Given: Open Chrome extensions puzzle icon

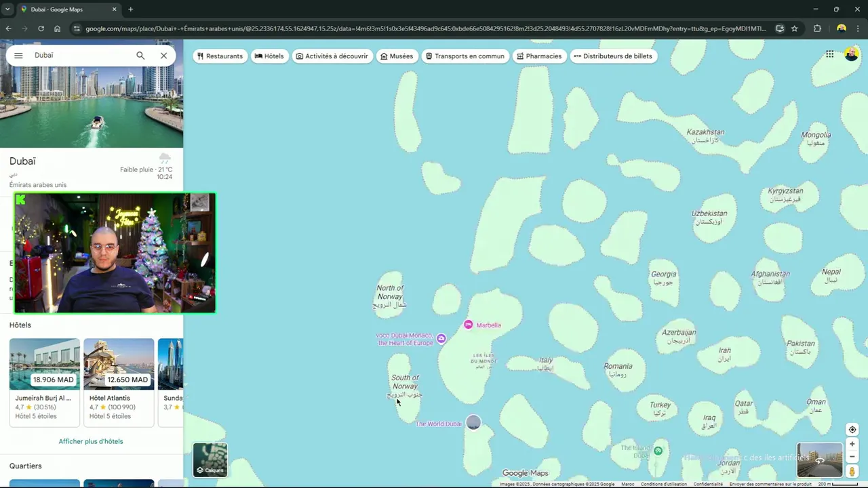Looking at the screenshot, I should (x=817, y=28).
